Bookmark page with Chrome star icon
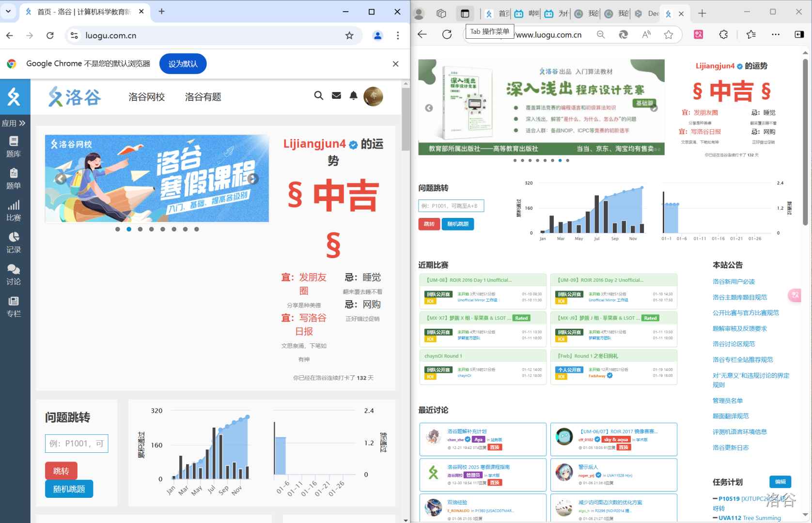This screenshot has height=523, width=812. [x=349, y=35]
